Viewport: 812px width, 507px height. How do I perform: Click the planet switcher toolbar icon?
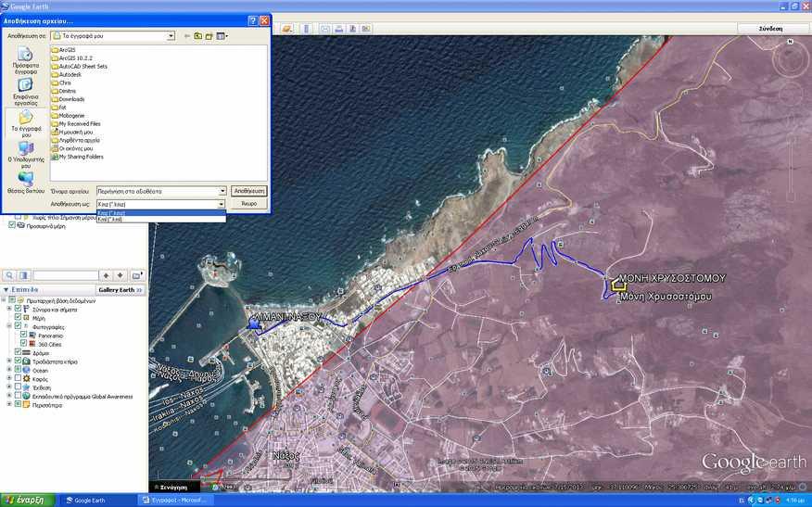pyautogui.click(x=287, y=29)
